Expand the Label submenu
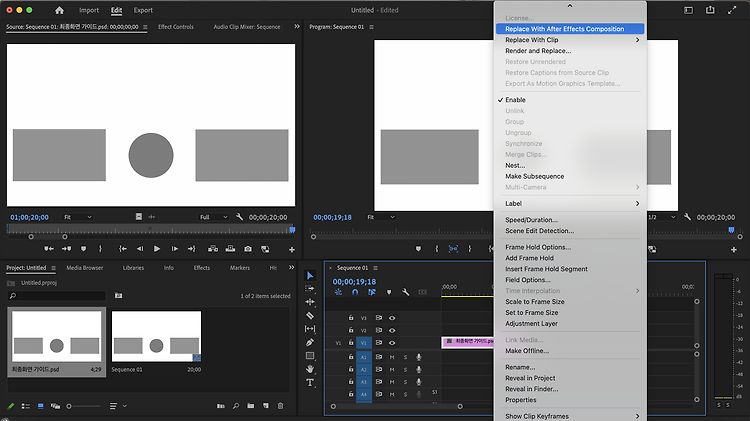750x421 pixels. [x=570, y=203]
